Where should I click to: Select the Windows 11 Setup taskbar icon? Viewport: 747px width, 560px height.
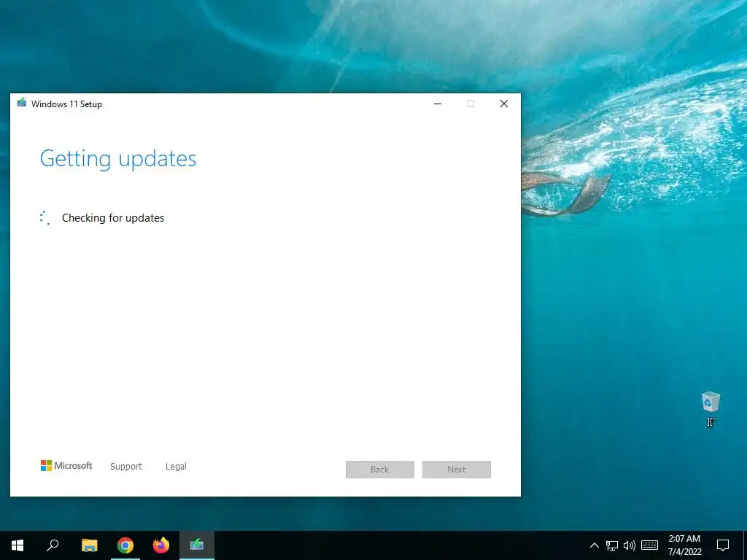pos(197,545)
